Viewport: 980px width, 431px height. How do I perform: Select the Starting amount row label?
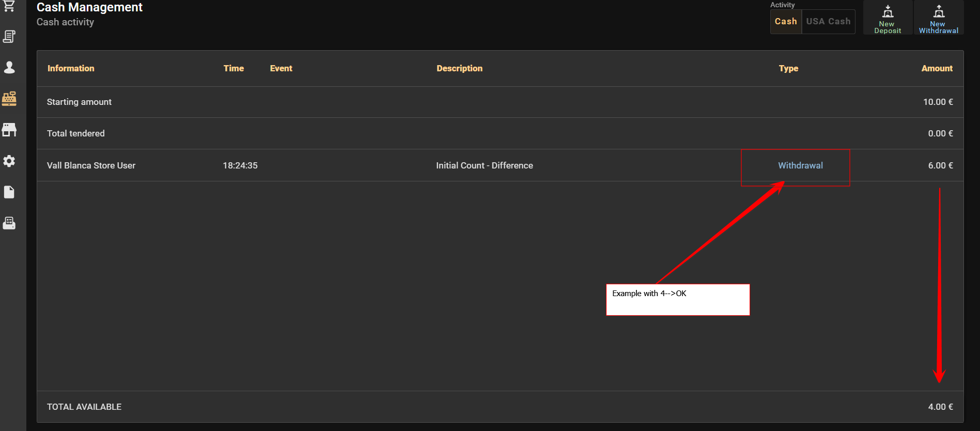pos(79,102)
